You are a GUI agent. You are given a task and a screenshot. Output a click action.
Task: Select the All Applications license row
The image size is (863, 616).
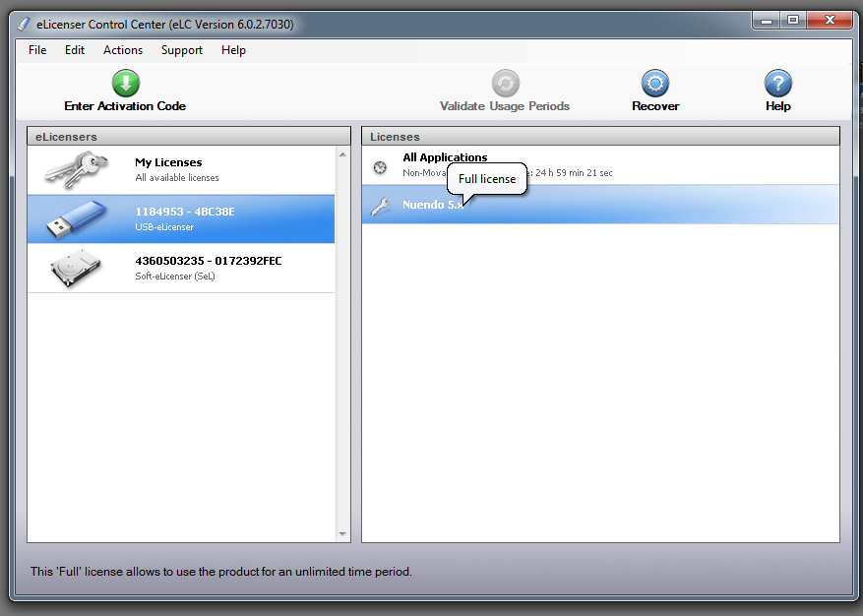click(x=600, y=165)
